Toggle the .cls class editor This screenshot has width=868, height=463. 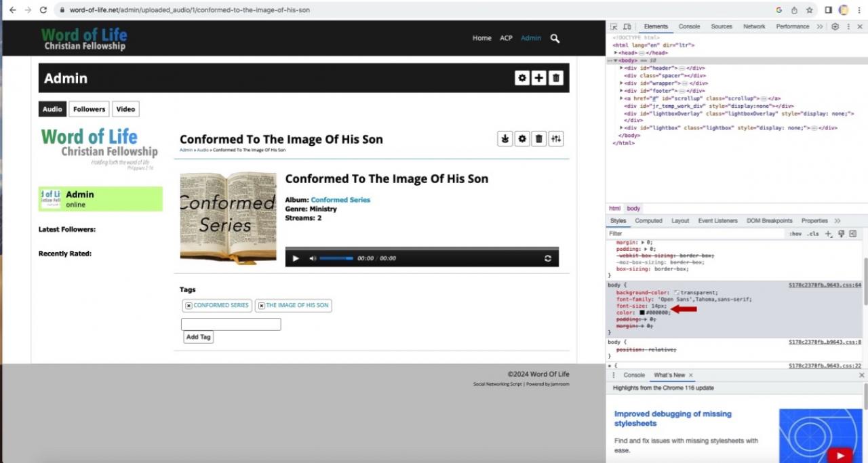click(812, 234)
